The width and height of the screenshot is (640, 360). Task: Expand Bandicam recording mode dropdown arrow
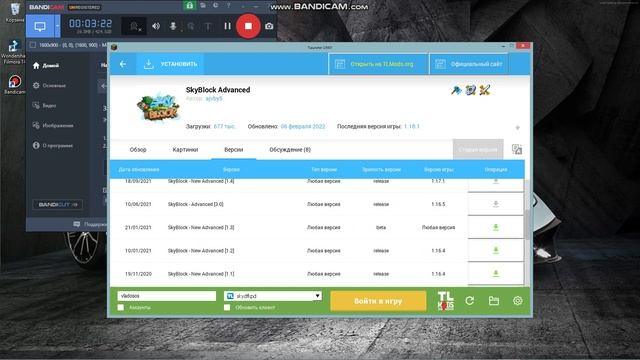click(x=58, y=26)
